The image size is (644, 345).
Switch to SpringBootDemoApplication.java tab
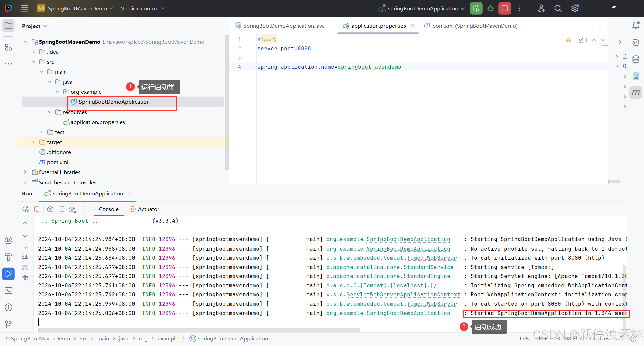pyautogui.click(x=280, y=26)
